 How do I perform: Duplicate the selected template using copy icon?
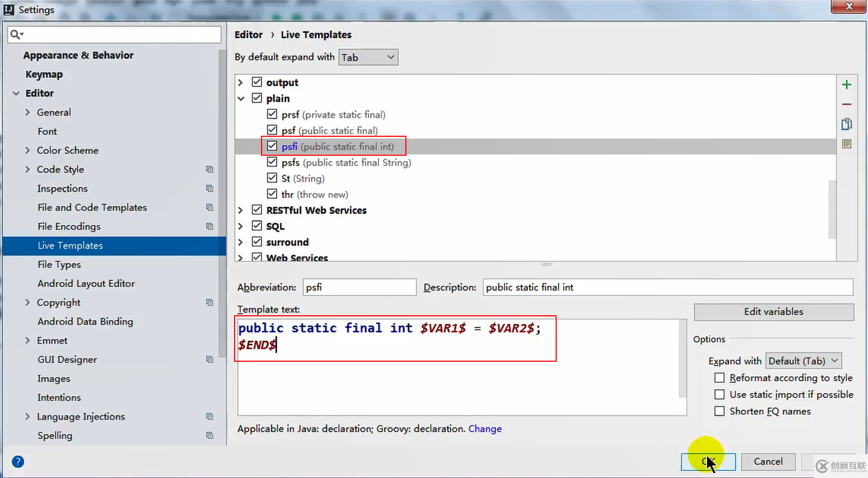coord(846,124)
